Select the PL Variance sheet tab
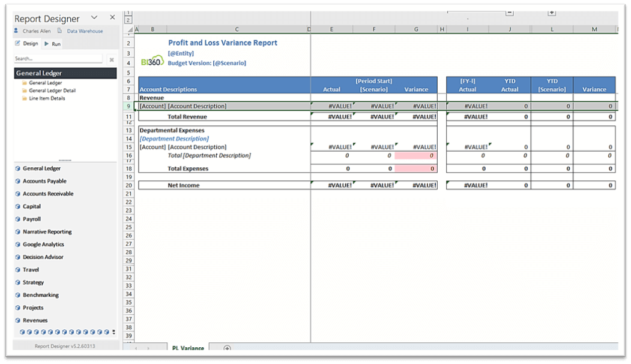631x364 pixels. tap(187, 348)
